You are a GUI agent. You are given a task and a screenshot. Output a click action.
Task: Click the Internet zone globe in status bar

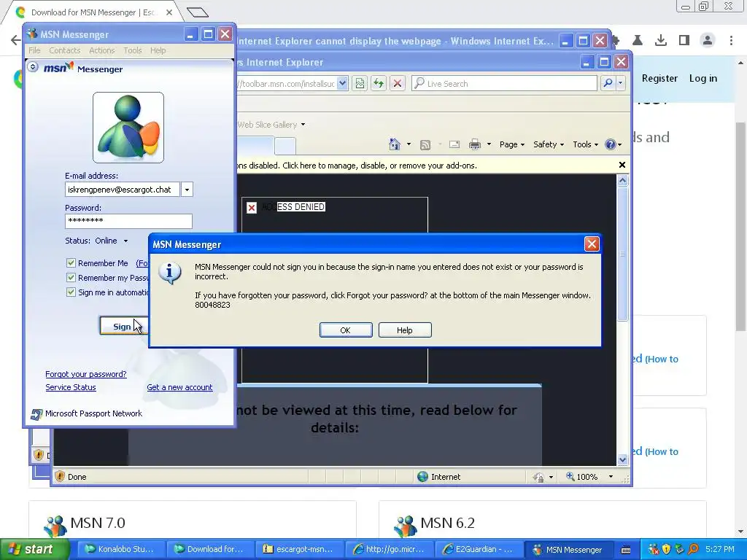coord(422,477)
